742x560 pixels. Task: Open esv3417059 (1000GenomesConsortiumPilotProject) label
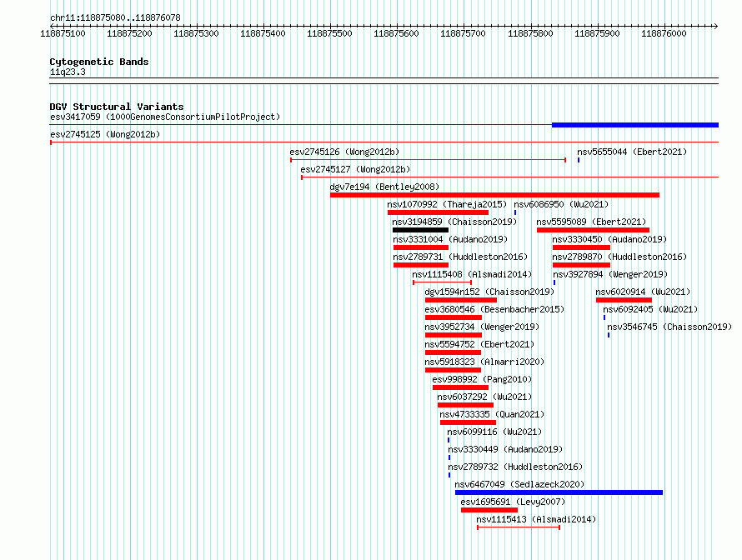click(x=165, y=117)
